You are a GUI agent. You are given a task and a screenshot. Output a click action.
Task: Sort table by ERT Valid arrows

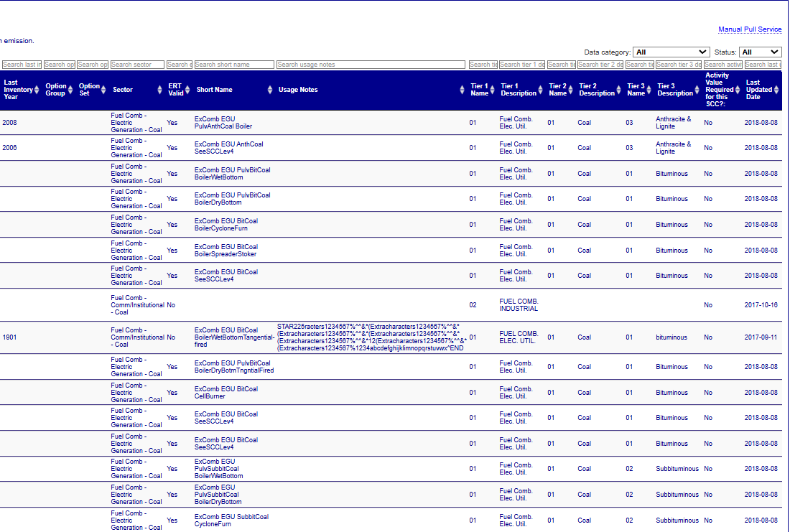(189, 90)
